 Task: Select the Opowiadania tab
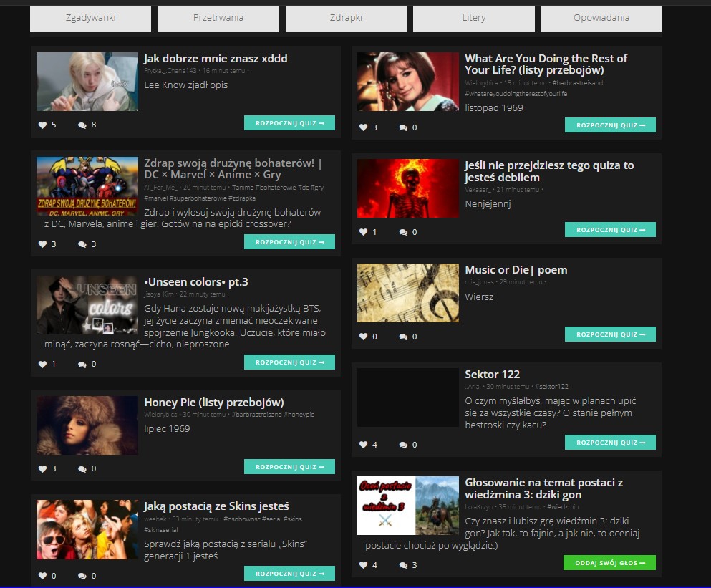click(x=601, y=18)
